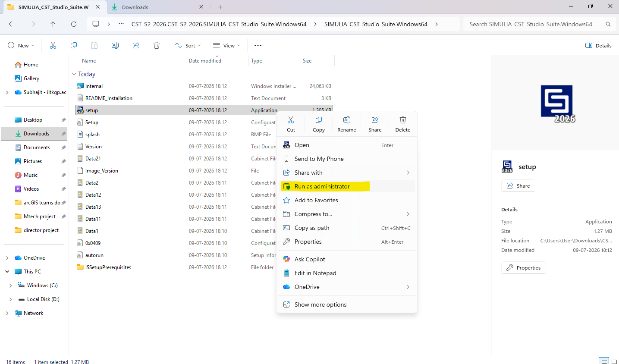
Task: Choose Ask Copilot
Action: coord(347,259)
